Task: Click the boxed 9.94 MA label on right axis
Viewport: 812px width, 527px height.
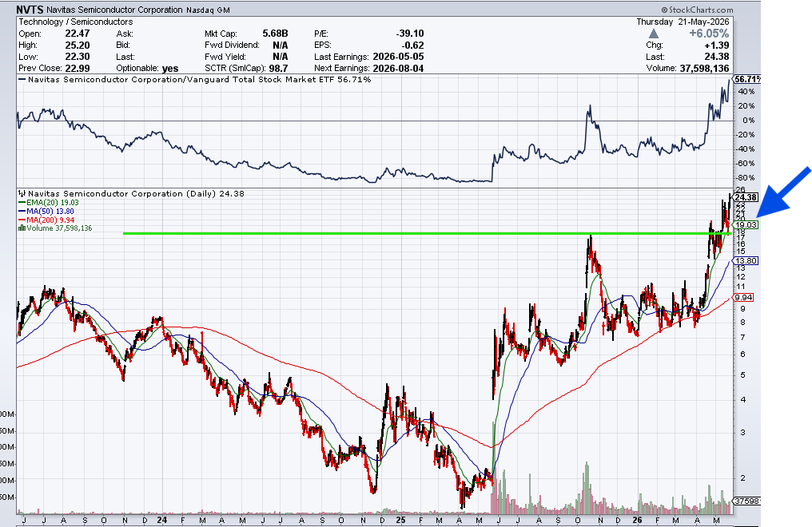Action: [743, 297]
